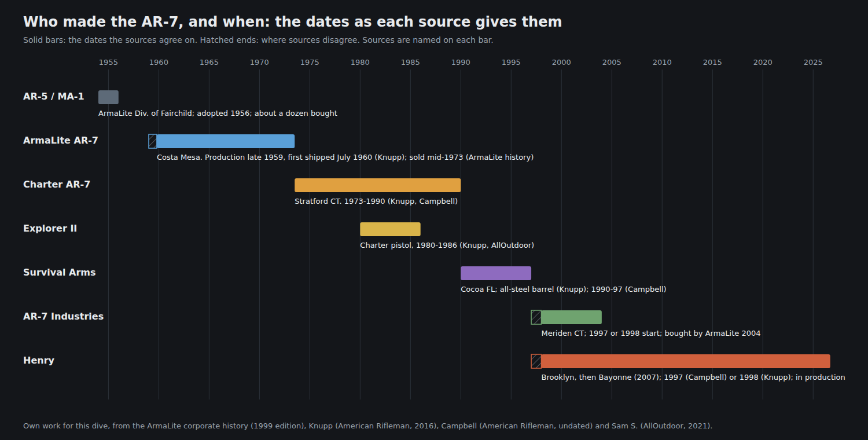Screen dimensions: 868x440
Task: Click the 'AR-7 Industries' row label
Action: point(64,317)
